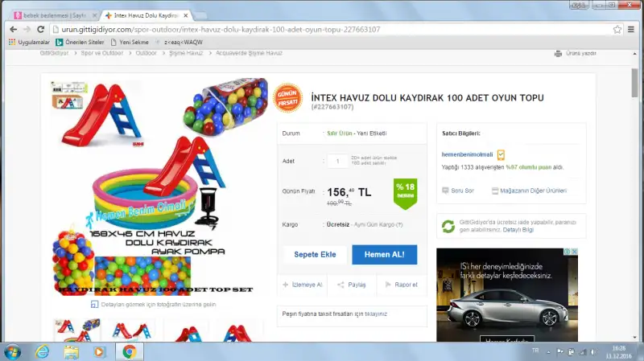
Task: Show hidden tray icons arrow
Action: (548, 352)
